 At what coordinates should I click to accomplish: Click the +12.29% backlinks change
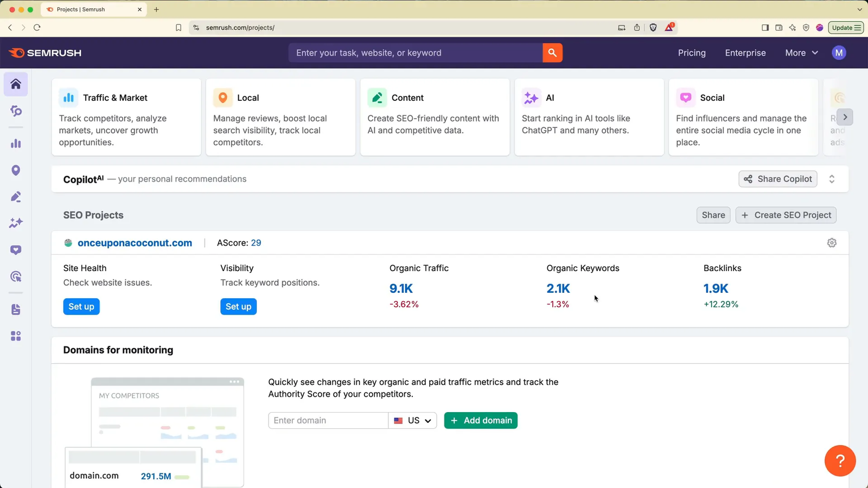tap(721, 304)
